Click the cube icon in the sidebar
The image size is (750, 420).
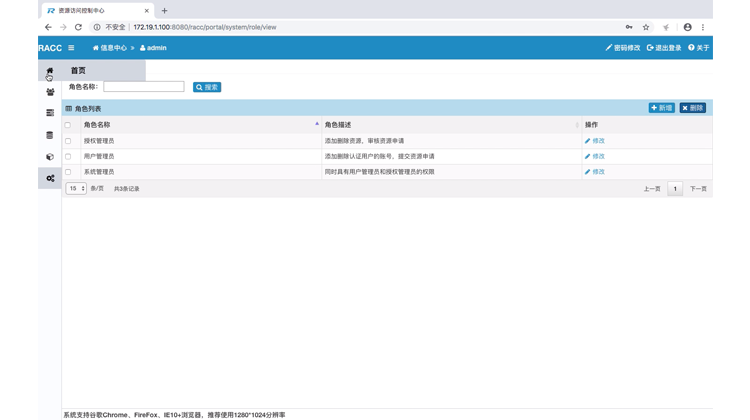50,157
